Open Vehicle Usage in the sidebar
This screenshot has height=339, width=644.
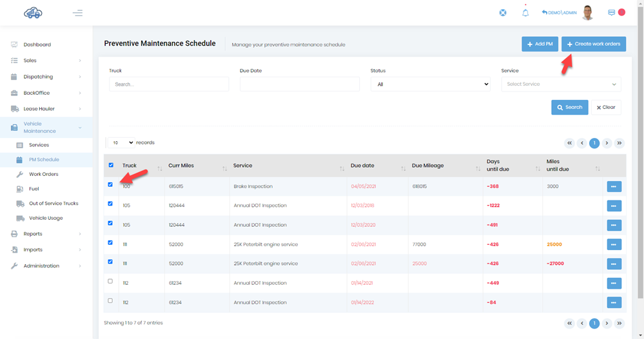click(46, 218)
